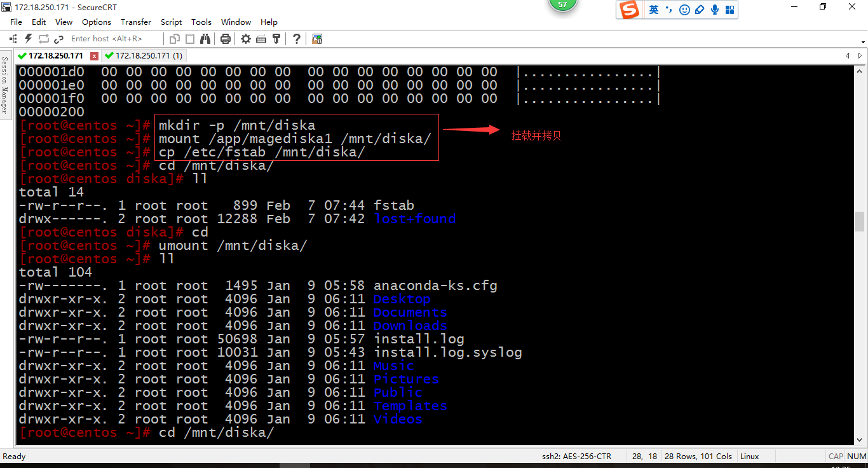Click the NUM indicator in status bar
This screenshot has height=468, width=868.
(x=857, y=456)
